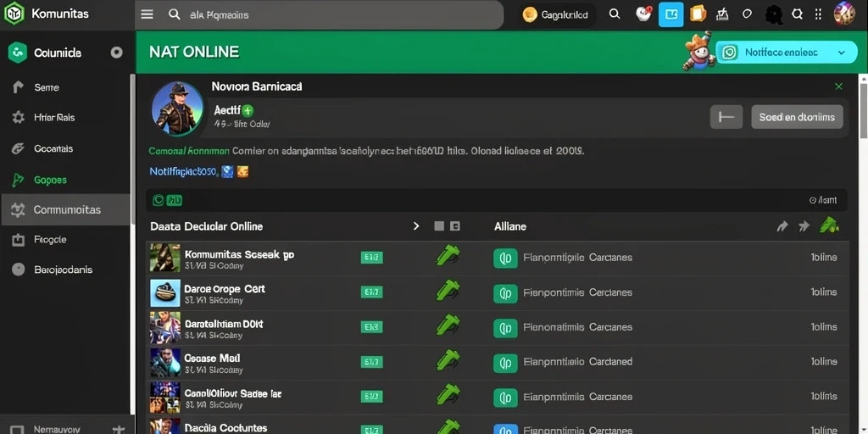This screenshot has height=434, width=868.
Task: Click the Daroe Orope Cart row title
Action: click(x=224, y=289)
